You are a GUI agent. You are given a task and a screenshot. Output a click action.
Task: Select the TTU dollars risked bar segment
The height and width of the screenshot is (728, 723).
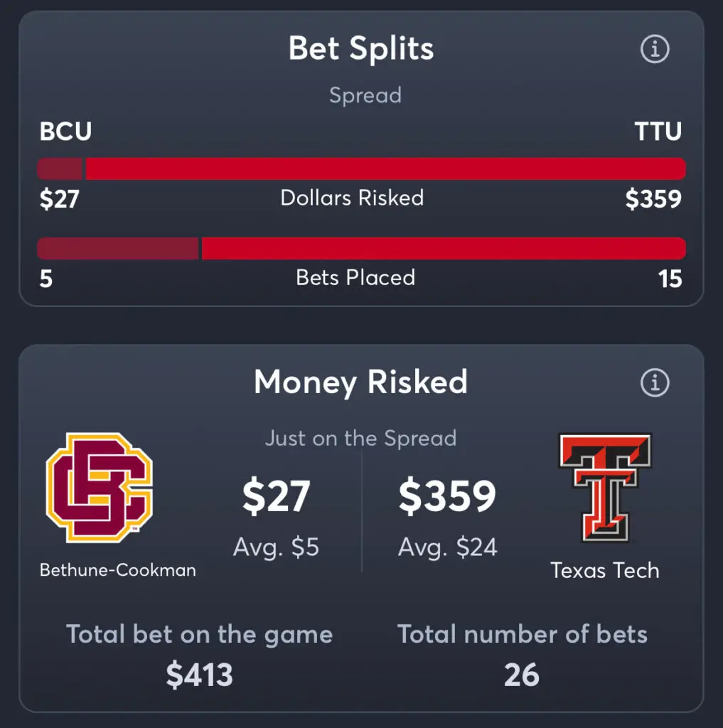point(386,168)
